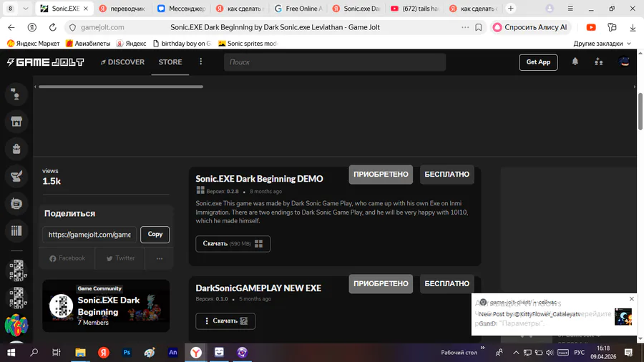644x362 pixels.
Task: Open the Yandex home icon beside back
Action: (x=32, y=27)
